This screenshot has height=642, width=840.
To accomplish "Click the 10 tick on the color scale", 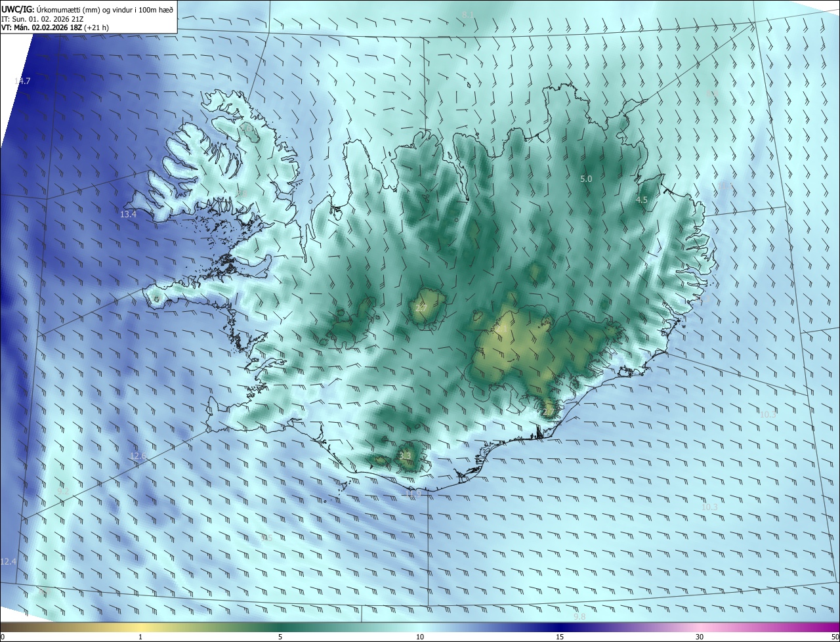I will tap(420, 637).
